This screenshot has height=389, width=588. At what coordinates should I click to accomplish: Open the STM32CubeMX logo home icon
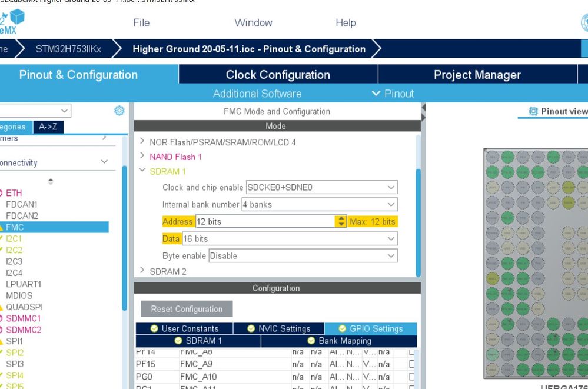point(12,22)
